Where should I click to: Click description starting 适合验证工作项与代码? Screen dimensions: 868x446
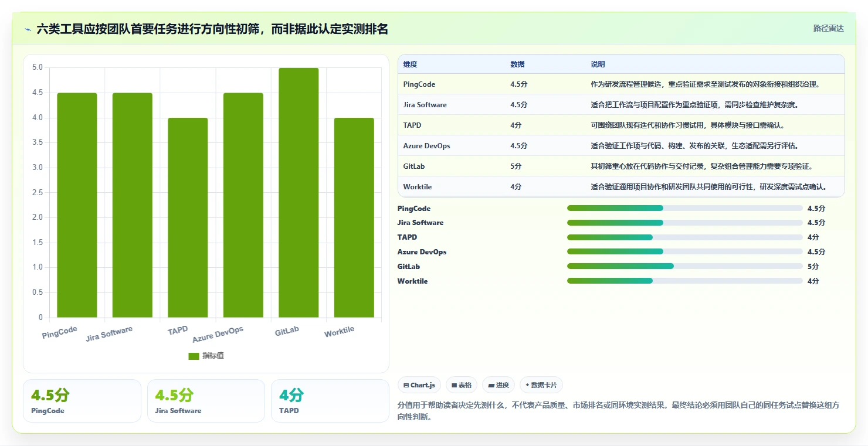[x=694, y=146]
